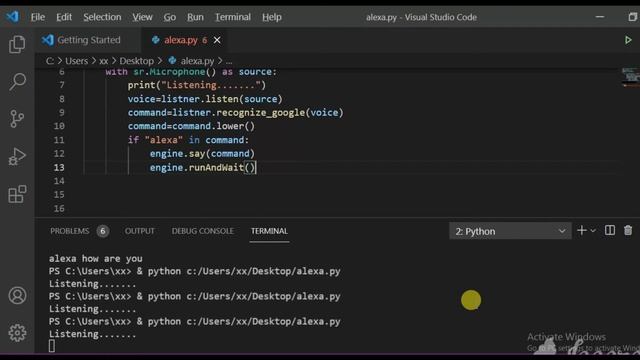Click the with sr.Microphone() as source line
The height and width of the screenshot is (360, 640).
191,72
